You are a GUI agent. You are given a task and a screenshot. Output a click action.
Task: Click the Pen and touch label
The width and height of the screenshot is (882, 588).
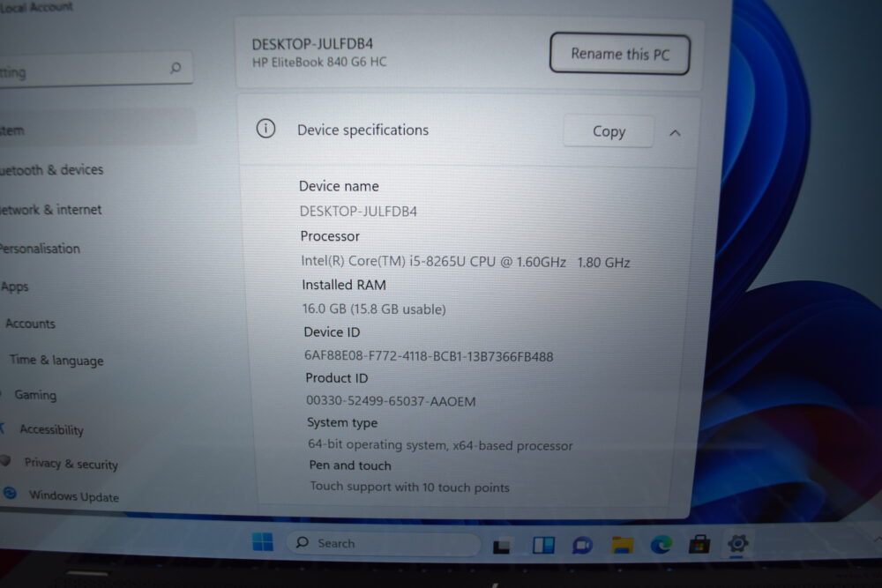(x=350, y=465)
